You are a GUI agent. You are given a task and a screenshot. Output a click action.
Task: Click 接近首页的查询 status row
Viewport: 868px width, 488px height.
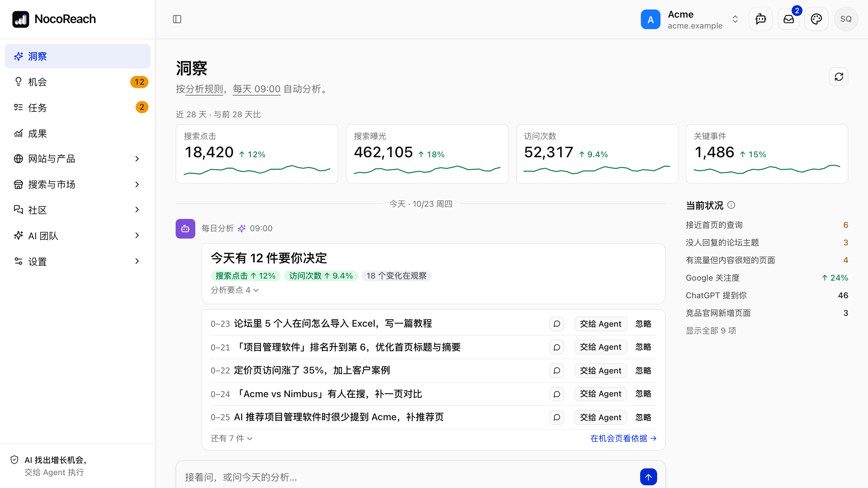coord(767,225)
